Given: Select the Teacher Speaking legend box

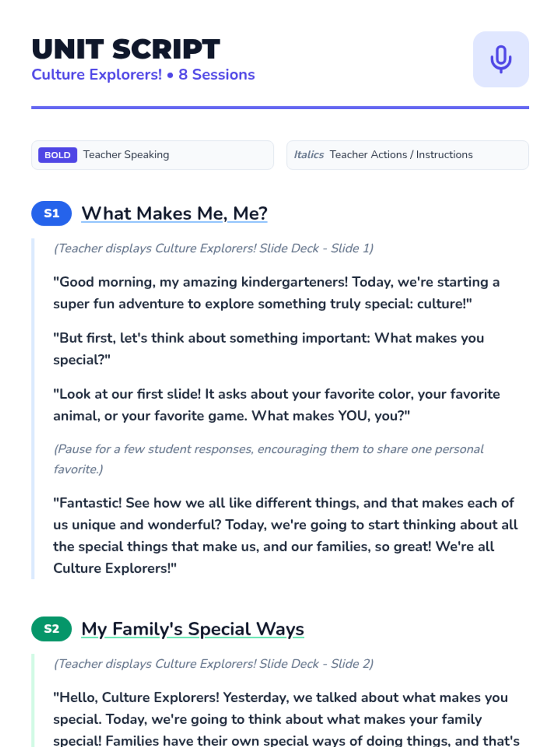Looking at the screenshot, I should point(153,155).
